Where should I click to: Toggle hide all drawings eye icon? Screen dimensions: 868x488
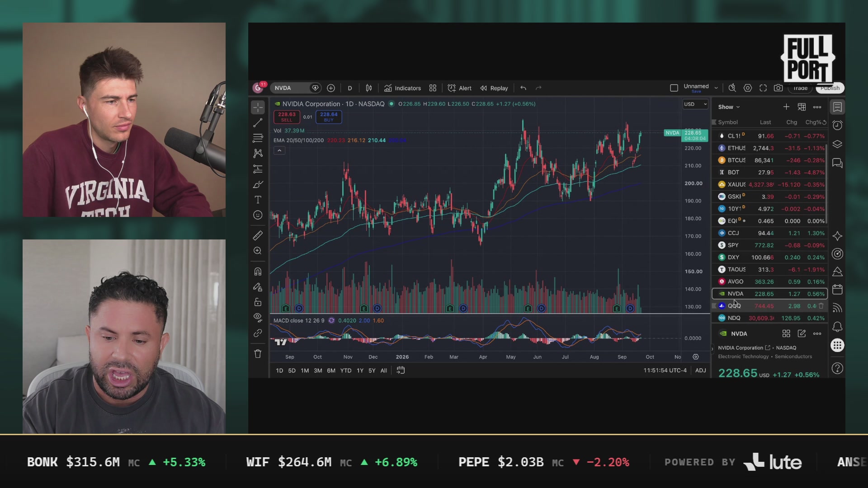coord(258,317)
